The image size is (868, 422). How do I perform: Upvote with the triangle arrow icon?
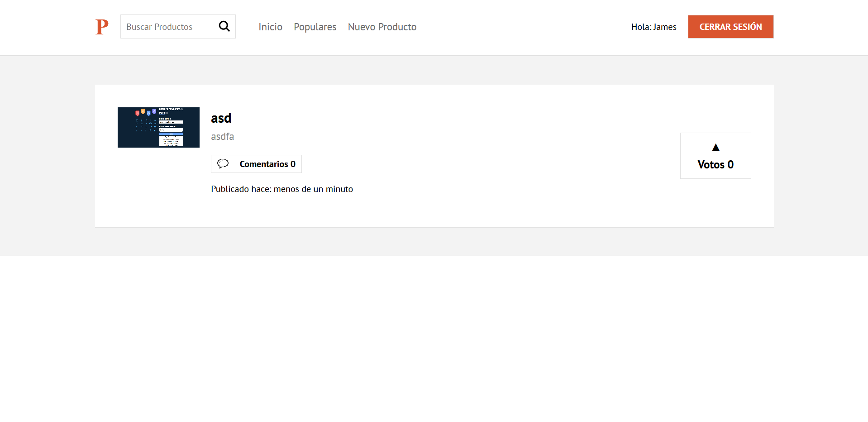tap(715, 148)
